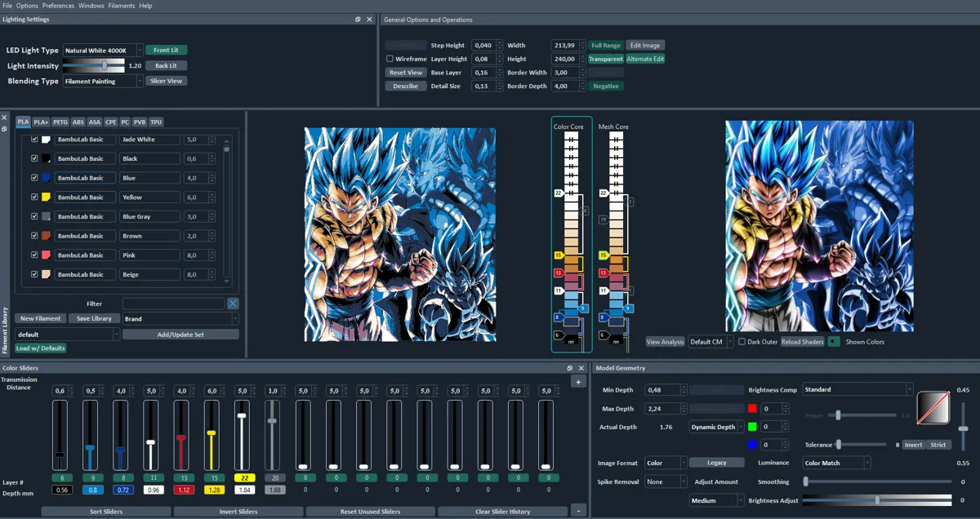
Task: Click the Pink filament color swatch
Action: (x=47, y=255)
